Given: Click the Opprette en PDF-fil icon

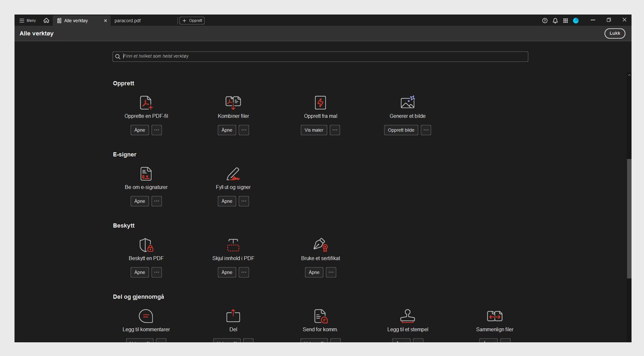Looking at the screenshot, I should coord(146,102).
